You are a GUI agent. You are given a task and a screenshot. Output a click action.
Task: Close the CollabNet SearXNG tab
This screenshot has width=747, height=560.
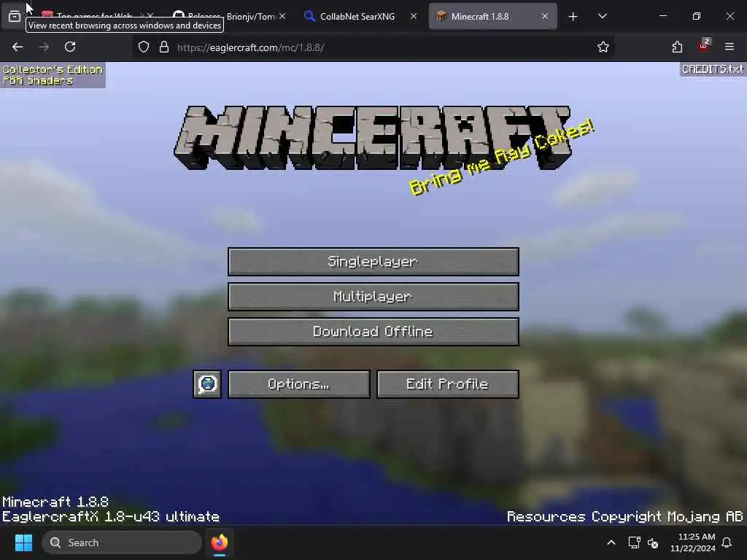tap(414, 16)
